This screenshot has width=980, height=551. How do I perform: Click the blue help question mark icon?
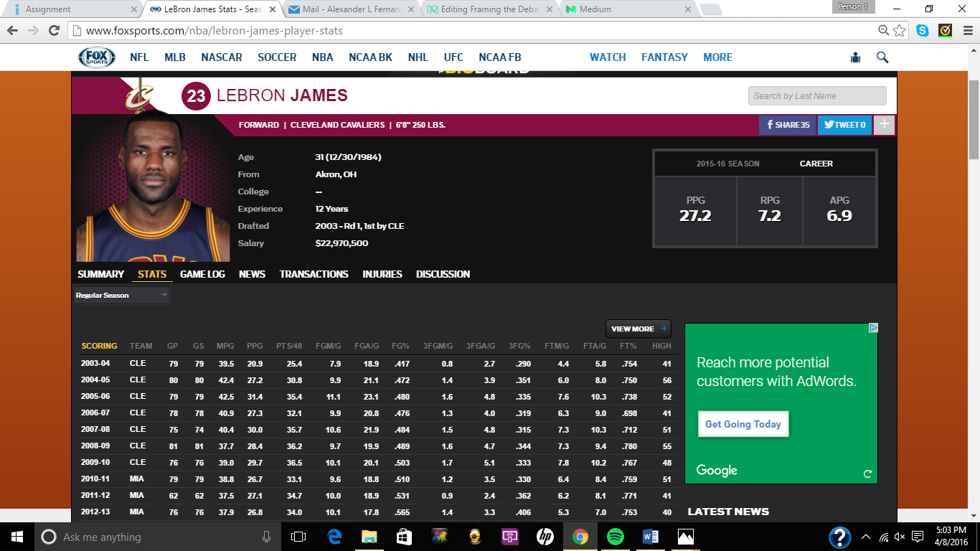(840, 537)
